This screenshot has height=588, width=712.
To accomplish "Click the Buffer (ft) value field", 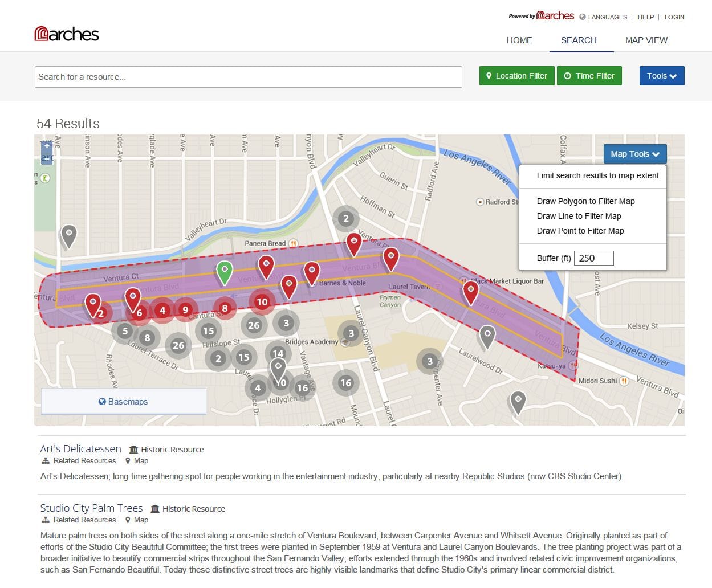I will tap(593, 258).
